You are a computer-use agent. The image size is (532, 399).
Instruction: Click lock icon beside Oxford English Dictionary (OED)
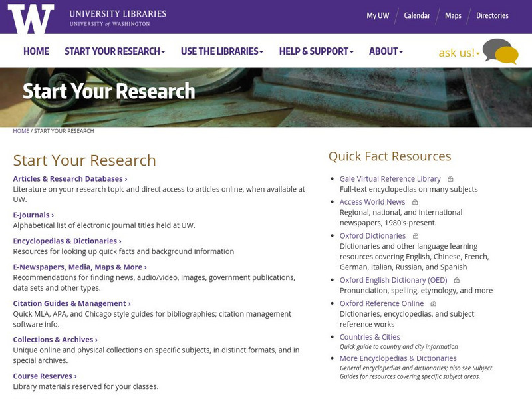coord(457,280)
